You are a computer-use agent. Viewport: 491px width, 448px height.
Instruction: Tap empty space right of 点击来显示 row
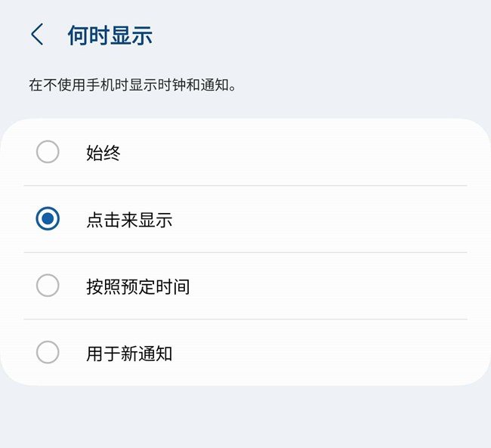pos(340,220)
